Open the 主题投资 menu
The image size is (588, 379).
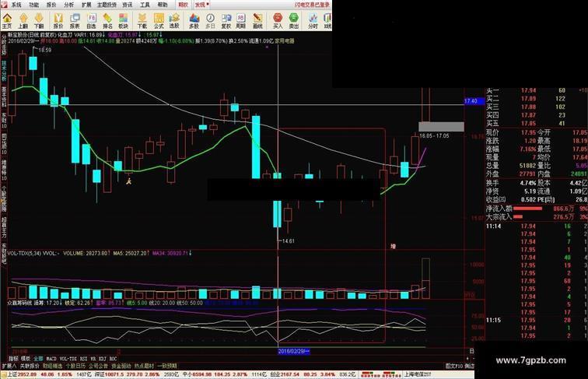pyautogui.click(x=107, y=5)
